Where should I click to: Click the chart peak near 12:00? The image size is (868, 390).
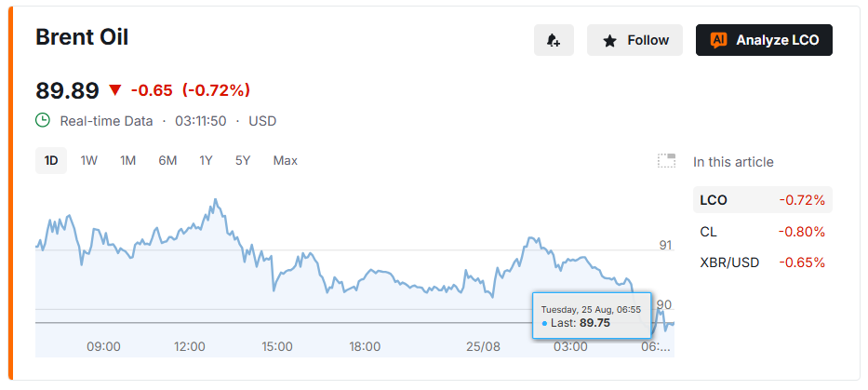(x=215, y=200)
